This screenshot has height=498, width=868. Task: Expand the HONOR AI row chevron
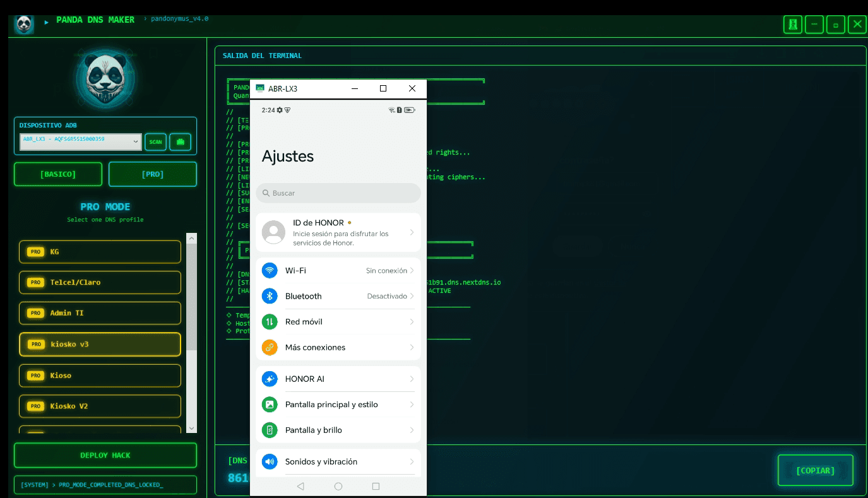coord(412,379)
